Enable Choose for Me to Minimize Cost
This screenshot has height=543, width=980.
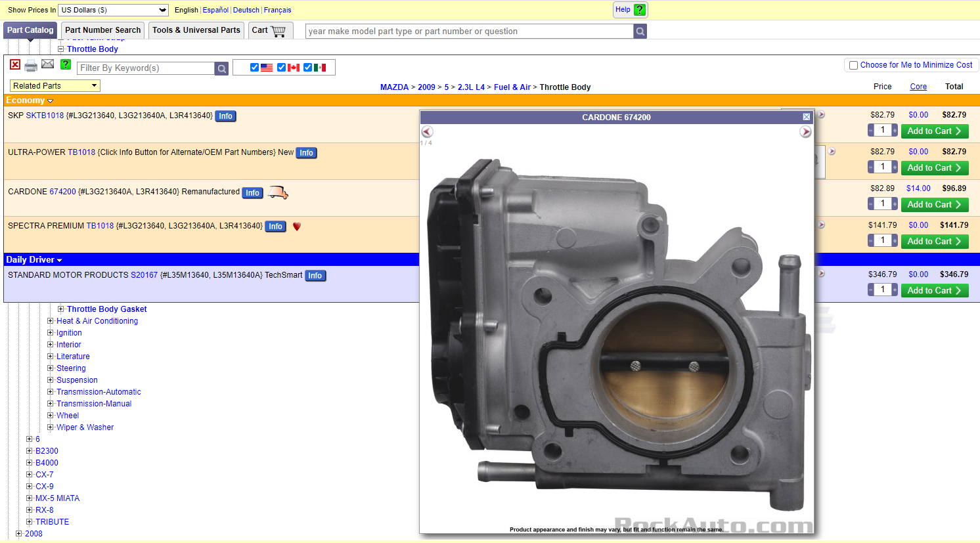853,65
